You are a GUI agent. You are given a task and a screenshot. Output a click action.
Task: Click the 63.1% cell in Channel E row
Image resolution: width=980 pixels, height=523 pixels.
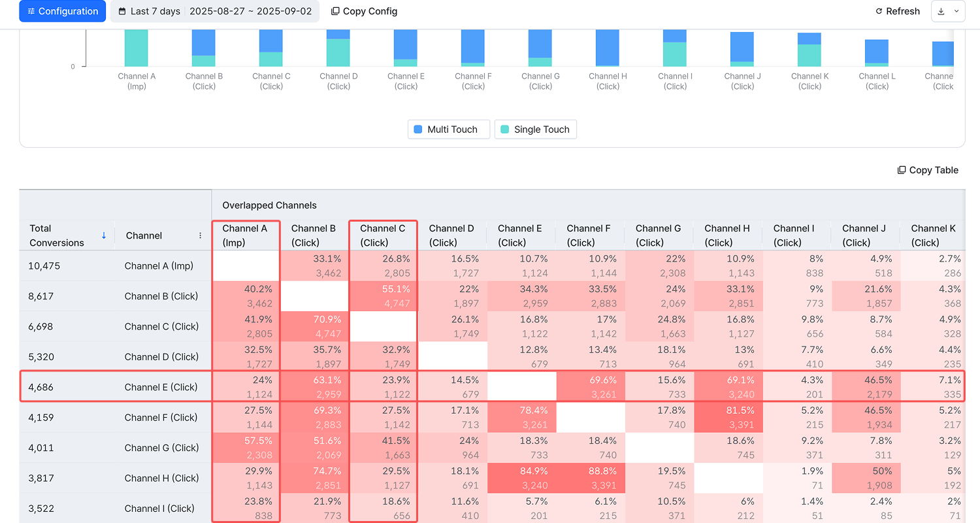coord(315,387)
